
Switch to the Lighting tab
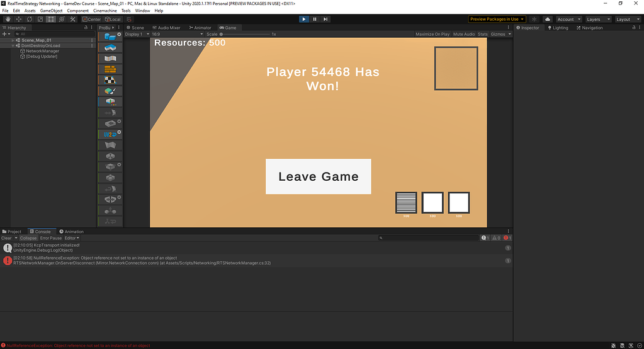[x=558, y=28]
